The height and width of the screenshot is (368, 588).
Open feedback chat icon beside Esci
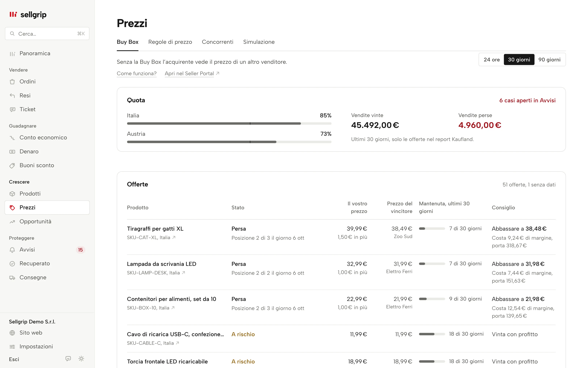[68, 359]
